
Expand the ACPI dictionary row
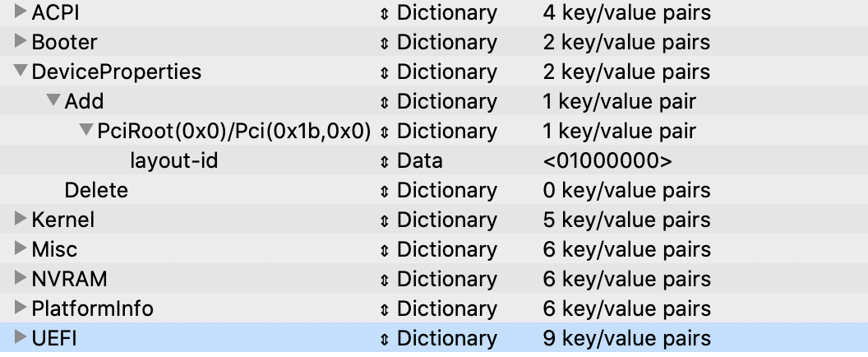click(x=21, y=11)
